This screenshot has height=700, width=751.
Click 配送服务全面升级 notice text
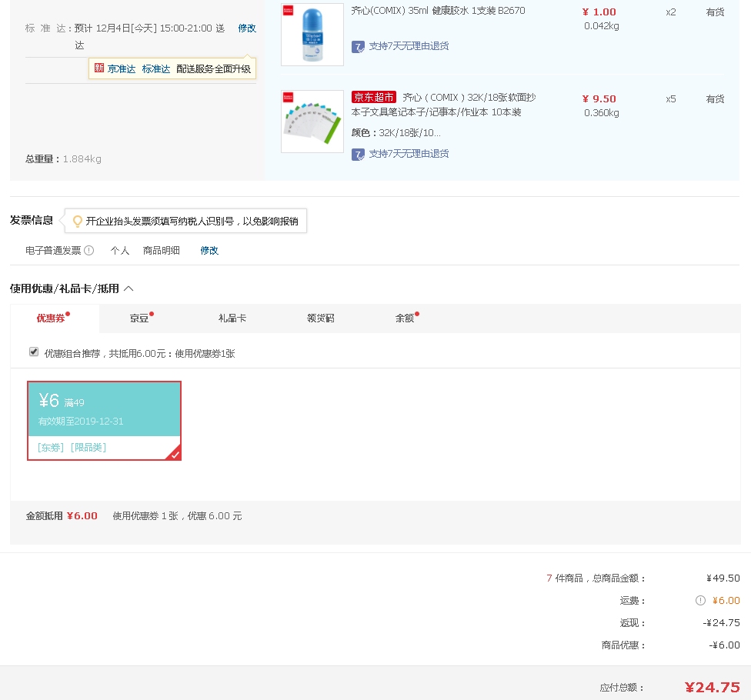214,69
